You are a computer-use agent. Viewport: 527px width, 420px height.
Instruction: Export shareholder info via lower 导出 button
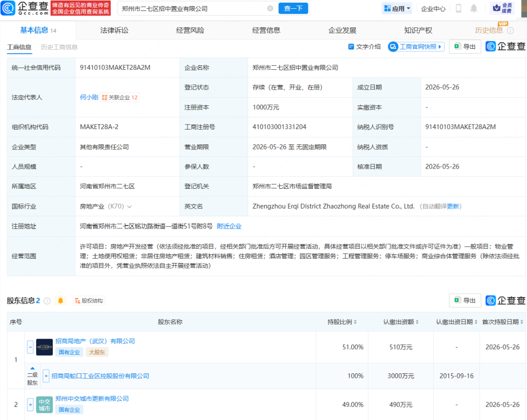pyautogui.click(x=465, y=300)
